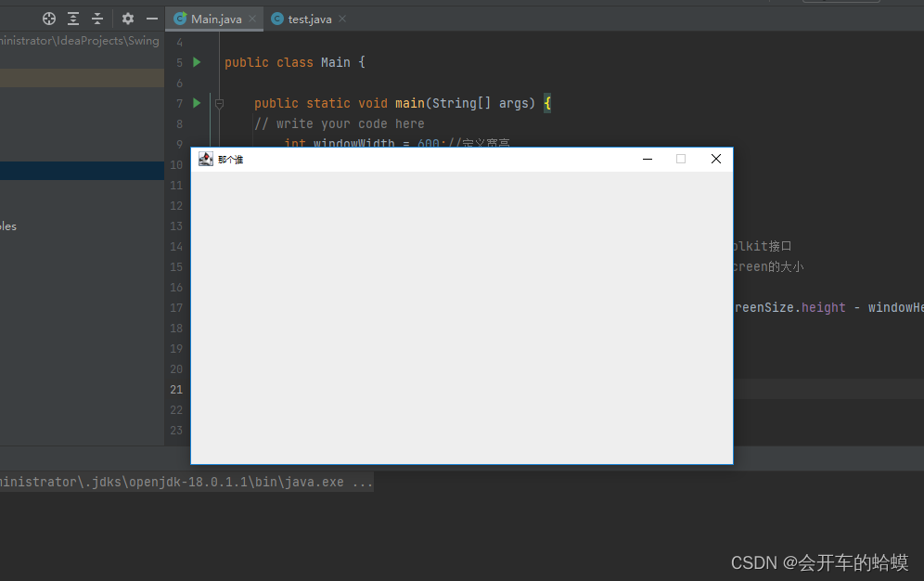Click line number 14 in the gutter
Image resolution: width=924 pixels, height=581 pixels.
[176, 246]
